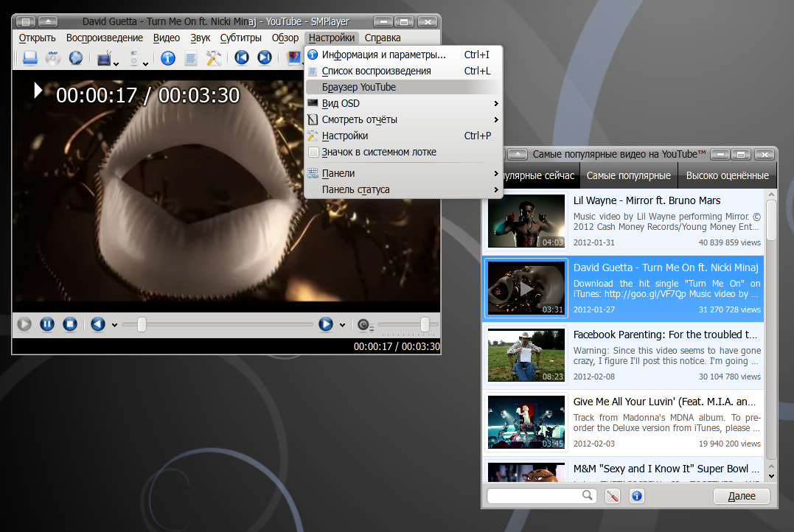Expand Смотреть отчёты submenu
The height and width of the screenshot is (532, 794).
pyautogui.click(x=403, y=119)
